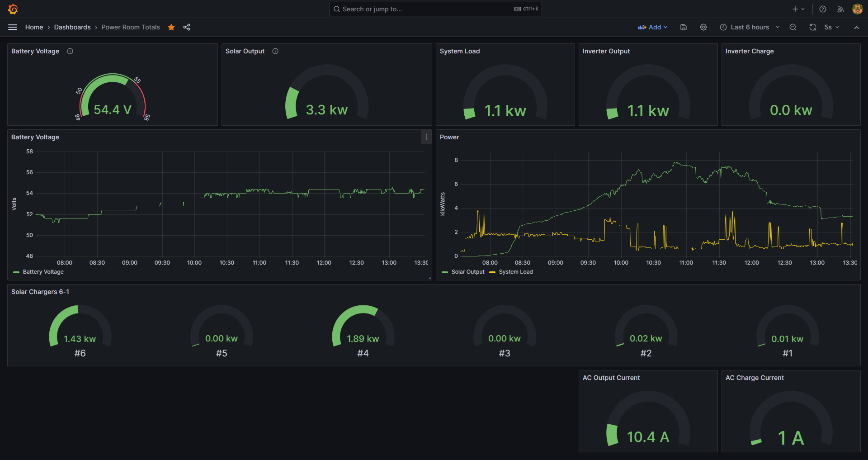Open the help question mark icon
The height and width of the screenshot is (460, 868).
pos(823,9)
